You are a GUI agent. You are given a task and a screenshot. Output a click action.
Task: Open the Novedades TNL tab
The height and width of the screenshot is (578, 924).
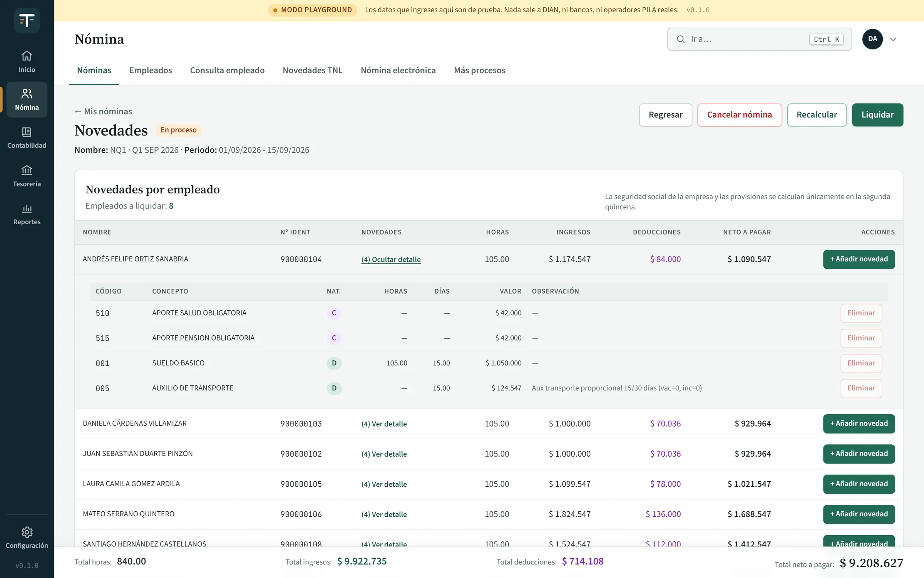click(312, 70)
